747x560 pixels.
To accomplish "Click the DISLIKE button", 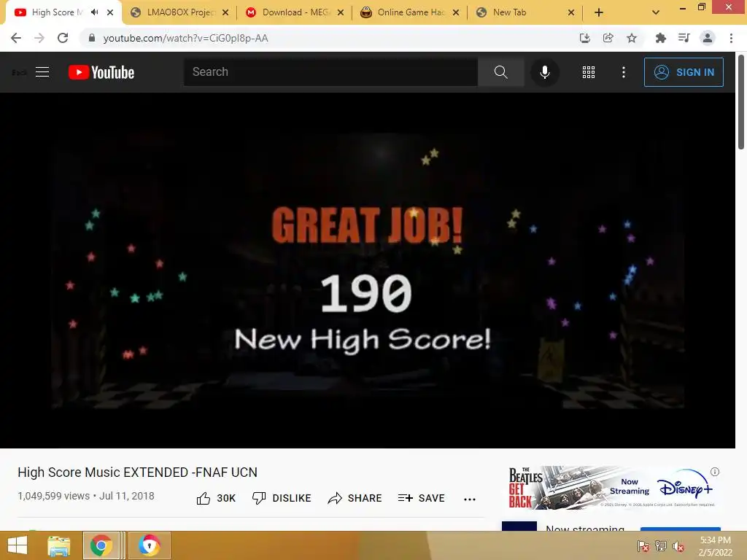I will tap(282, 498).
